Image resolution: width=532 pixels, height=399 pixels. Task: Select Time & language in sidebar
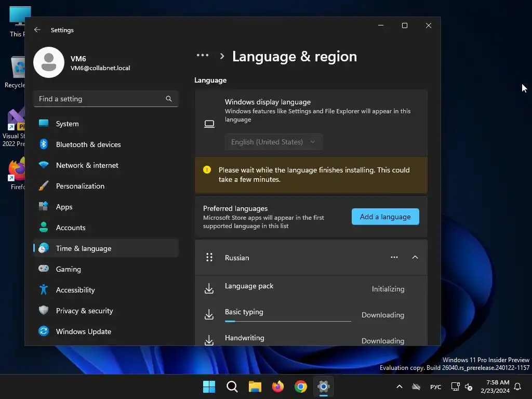click(x=106, y=248)
